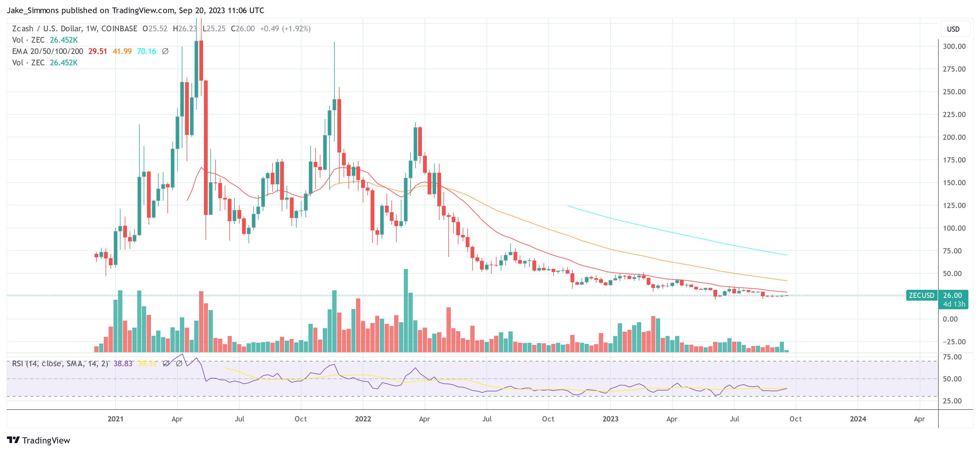980x452 pixels.
Task: Click the 2021 time axis label
Action: [x=115, y=419]
